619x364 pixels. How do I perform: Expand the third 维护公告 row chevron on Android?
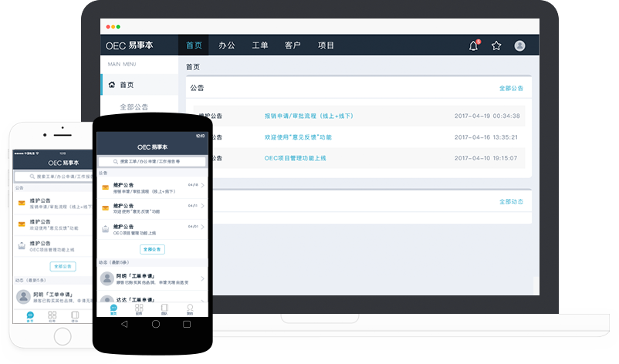click(202, 229)
